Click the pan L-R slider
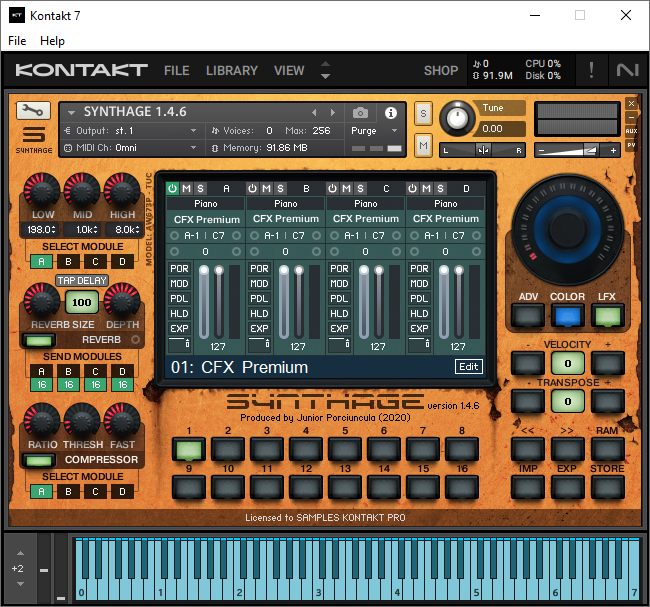The height and width of the screenshot is (607, 650). (483, 150)
